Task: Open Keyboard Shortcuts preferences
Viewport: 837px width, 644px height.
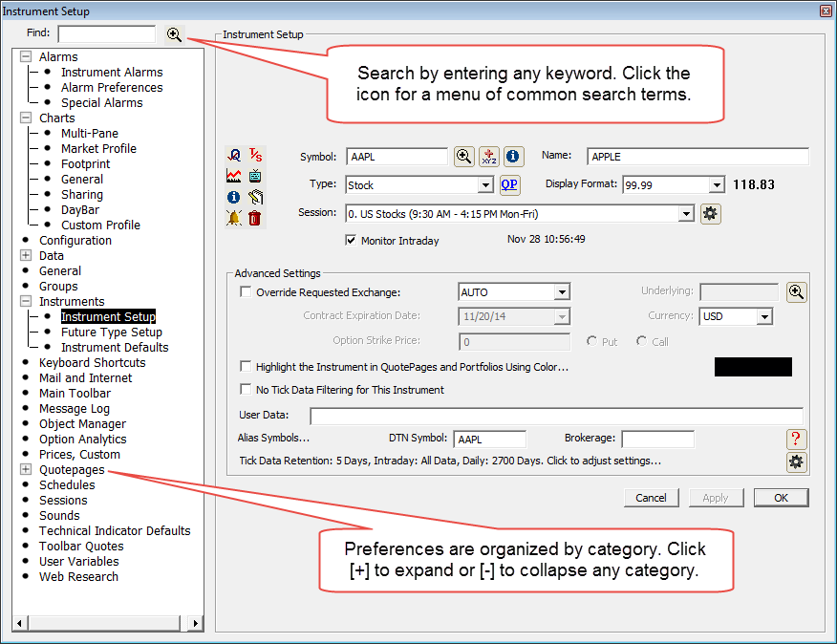Action: point(93,362)
